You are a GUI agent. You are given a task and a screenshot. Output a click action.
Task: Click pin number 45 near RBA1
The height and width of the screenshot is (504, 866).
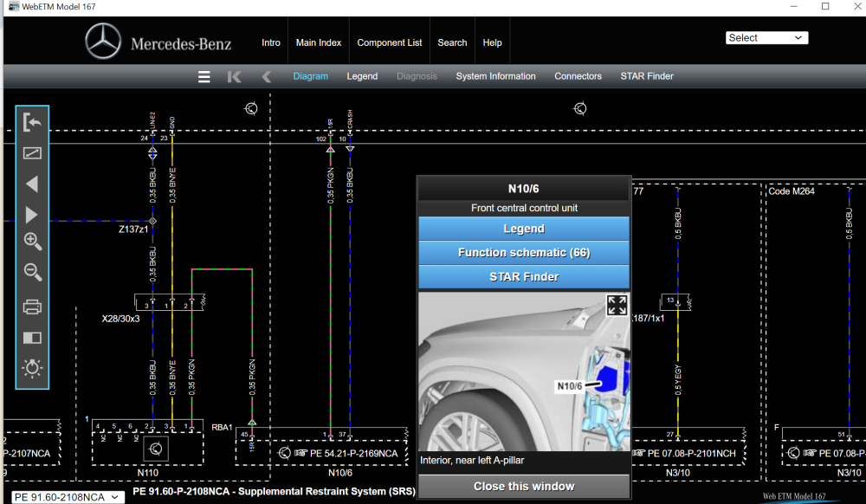245,435
